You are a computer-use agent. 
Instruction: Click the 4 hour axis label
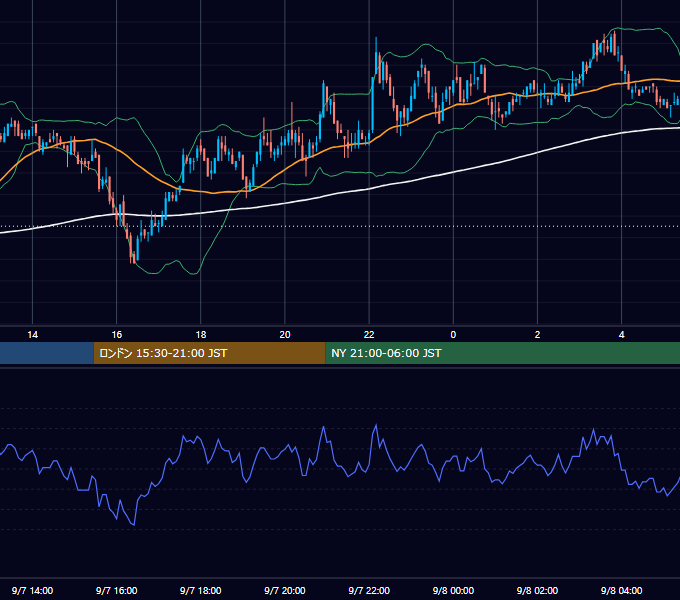[621, 335]
